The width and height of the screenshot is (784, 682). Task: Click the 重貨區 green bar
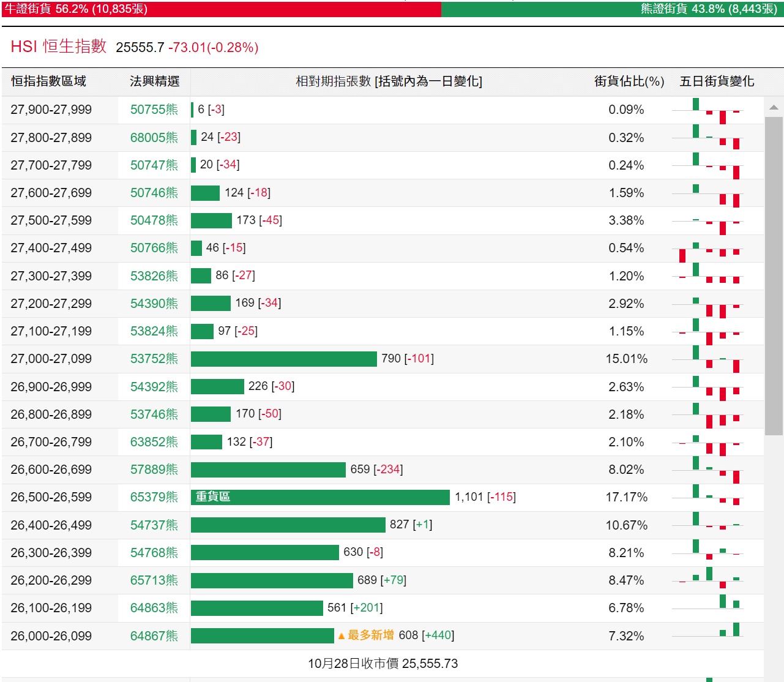320,497
